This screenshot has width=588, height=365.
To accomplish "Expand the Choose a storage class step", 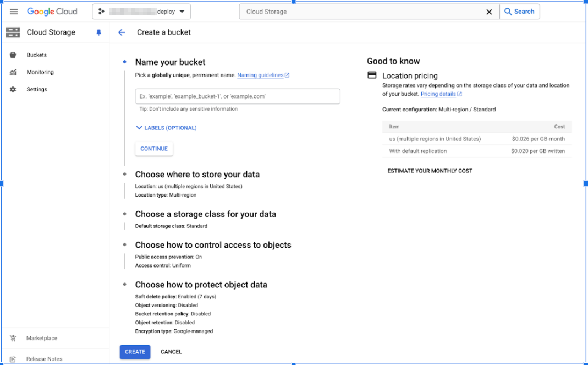I will point(205,214).
